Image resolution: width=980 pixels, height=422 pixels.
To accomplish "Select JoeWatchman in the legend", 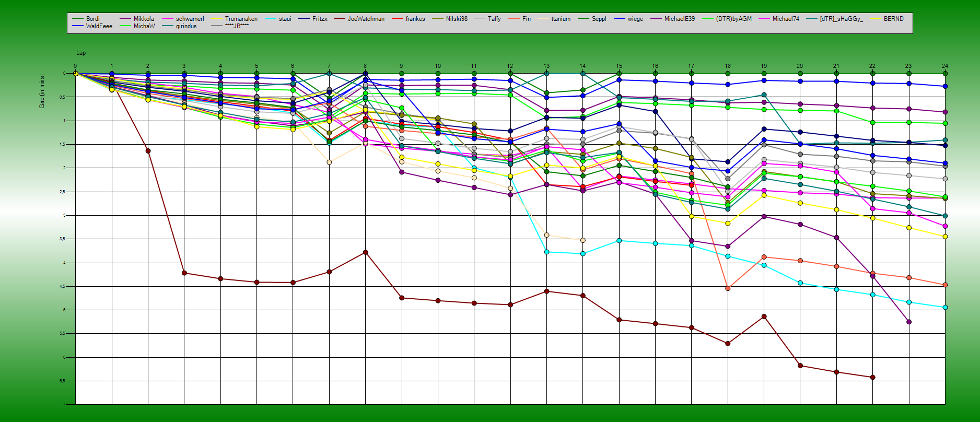I will coord(366,19).
